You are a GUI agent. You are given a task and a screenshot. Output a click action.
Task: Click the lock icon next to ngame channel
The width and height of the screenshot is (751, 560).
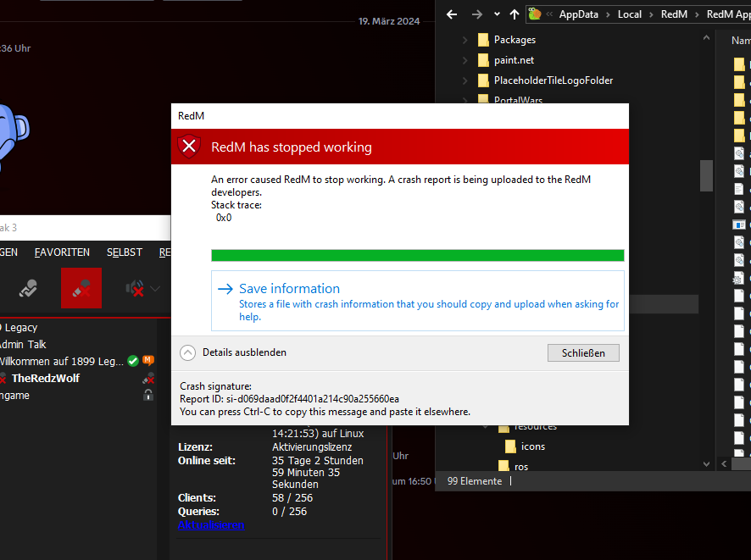click(x=148, y=394)
